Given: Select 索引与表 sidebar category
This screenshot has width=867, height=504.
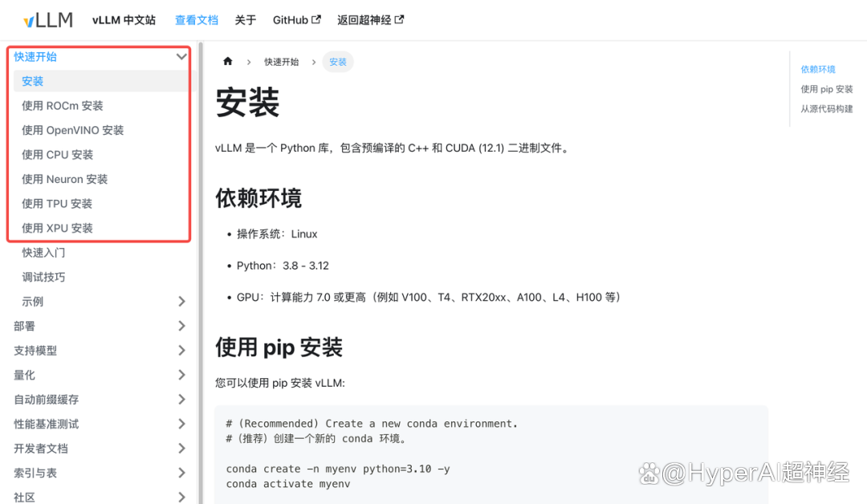Looking at the screenshot, I should tap(35, 473).
